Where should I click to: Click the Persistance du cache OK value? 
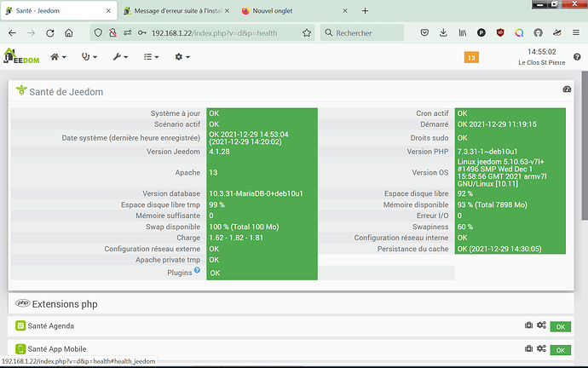(x=499, y=249)
